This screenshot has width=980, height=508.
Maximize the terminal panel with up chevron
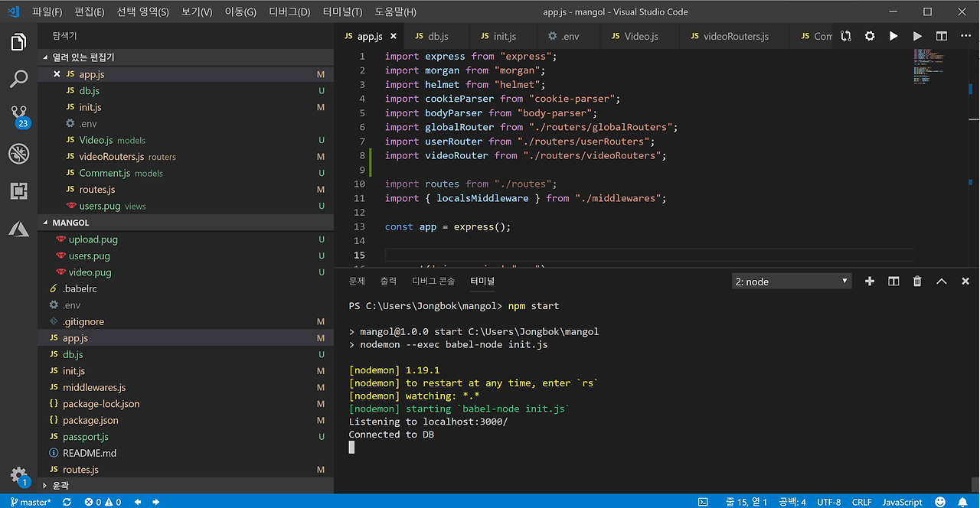942,282
